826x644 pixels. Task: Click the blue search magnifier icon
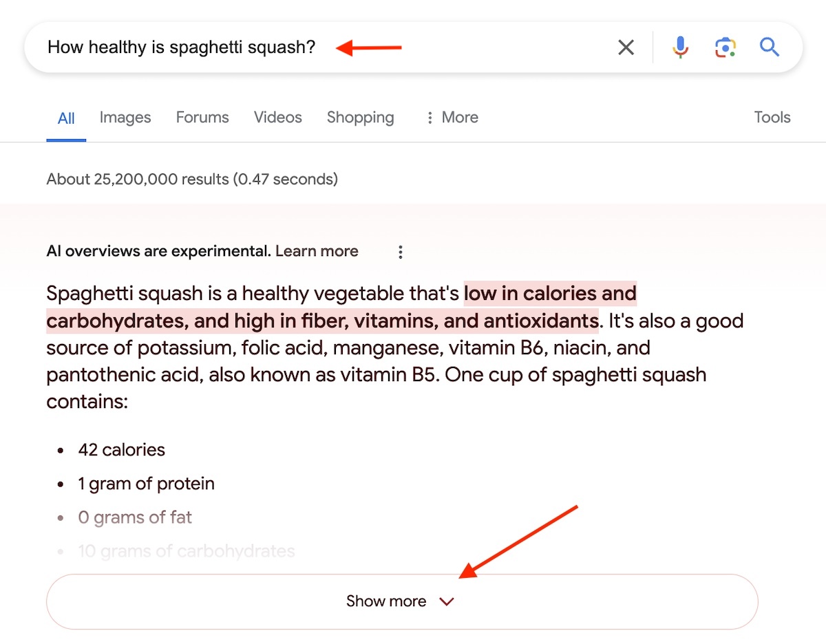[769, 47]
